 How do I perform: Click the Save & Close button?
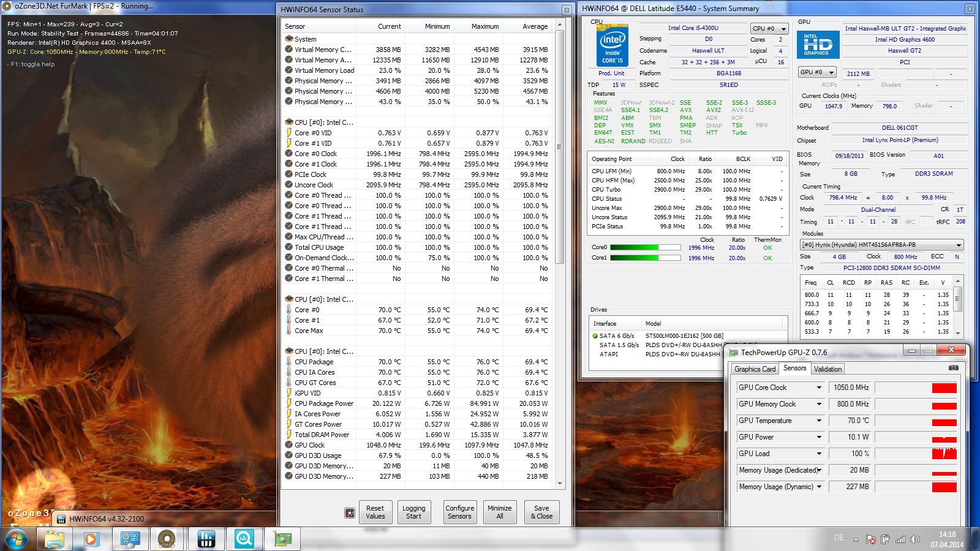tap(541, 512)
